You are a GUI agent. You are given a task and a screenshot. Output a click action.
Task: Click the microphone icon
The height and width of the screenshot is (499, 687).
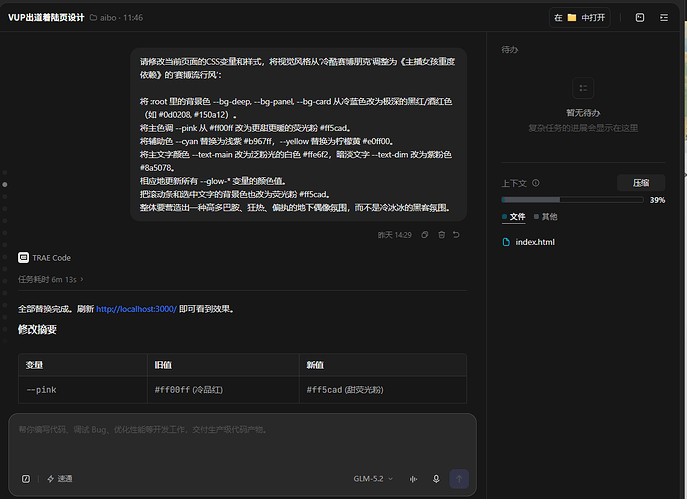[436, 479]
